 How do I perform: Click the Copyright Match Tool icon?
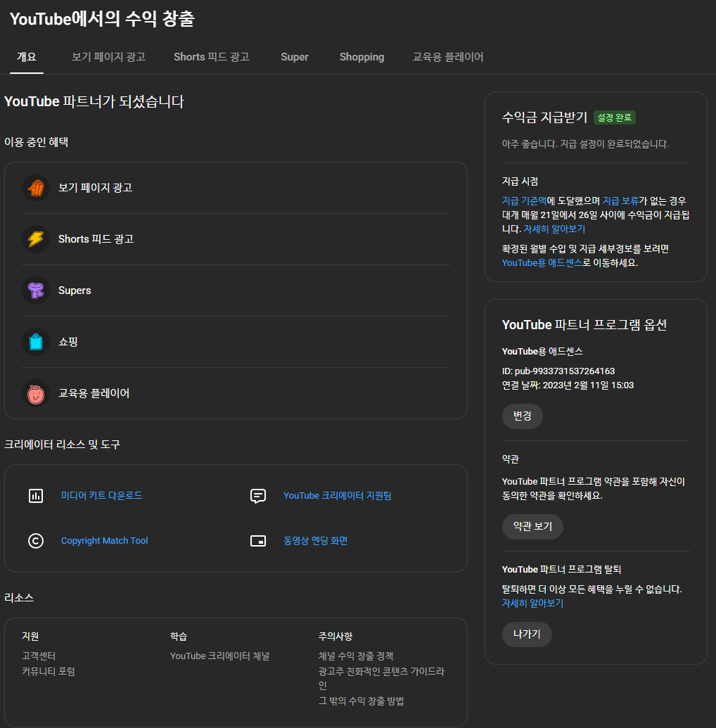pyautogui.click(x=36, y=541)
